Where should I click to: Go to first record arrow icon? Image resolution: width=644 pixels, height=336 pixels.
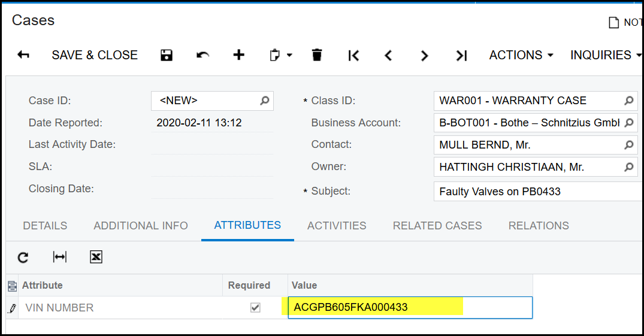(x=353, y=55)
